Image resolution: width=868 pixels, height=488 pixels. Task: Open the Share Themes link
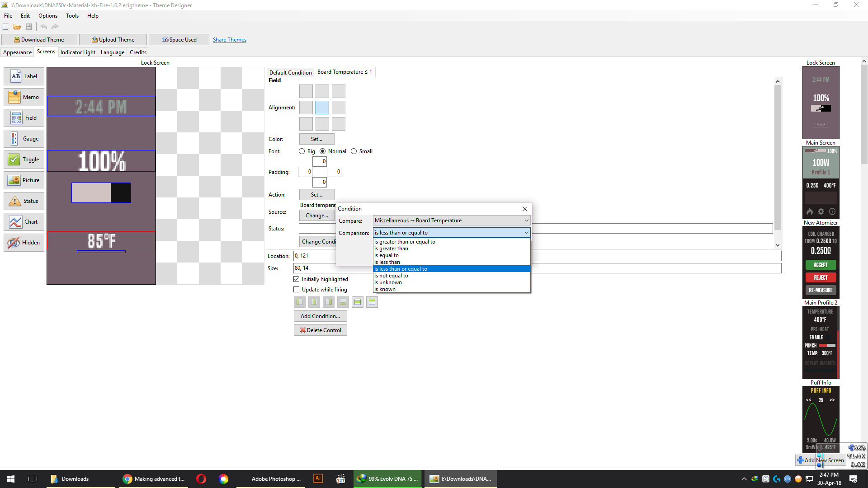coord(230,40)
